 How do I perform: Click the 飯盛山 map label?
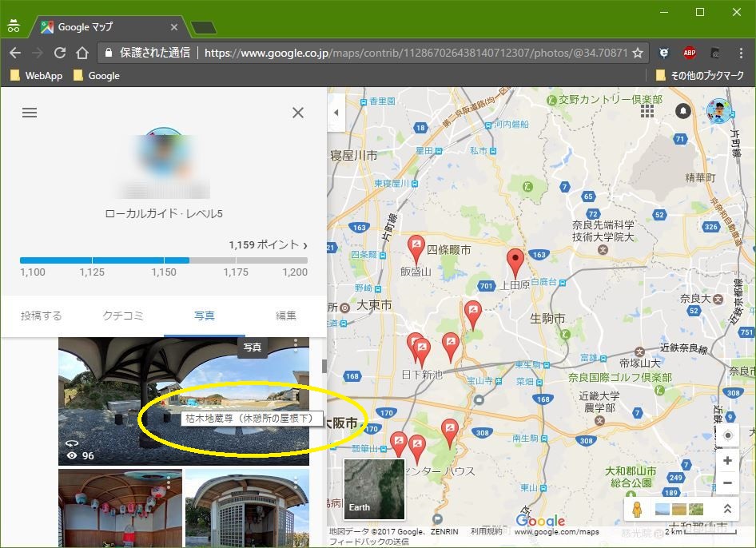pos(416,272)
